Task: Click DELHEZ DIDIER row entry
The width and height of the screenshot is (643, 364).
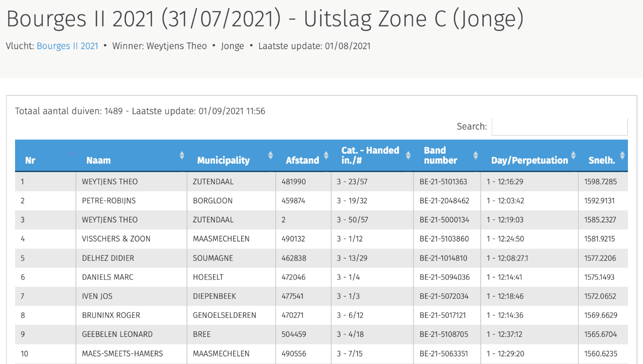Action: 108,258
